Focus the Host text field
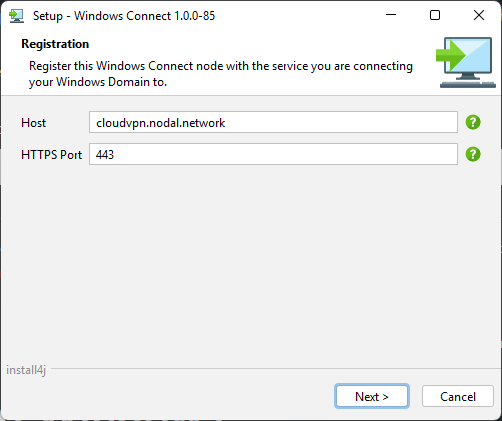Image resolution: width=502 pixels, height=421 pixels. coord(273,122)
